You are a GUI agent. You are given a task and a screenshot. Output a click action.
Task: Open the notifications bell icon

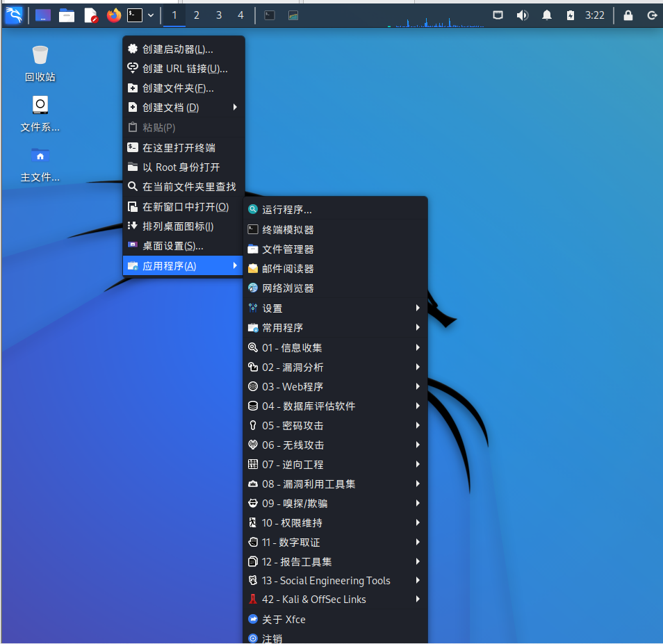(x=547, y=16)
